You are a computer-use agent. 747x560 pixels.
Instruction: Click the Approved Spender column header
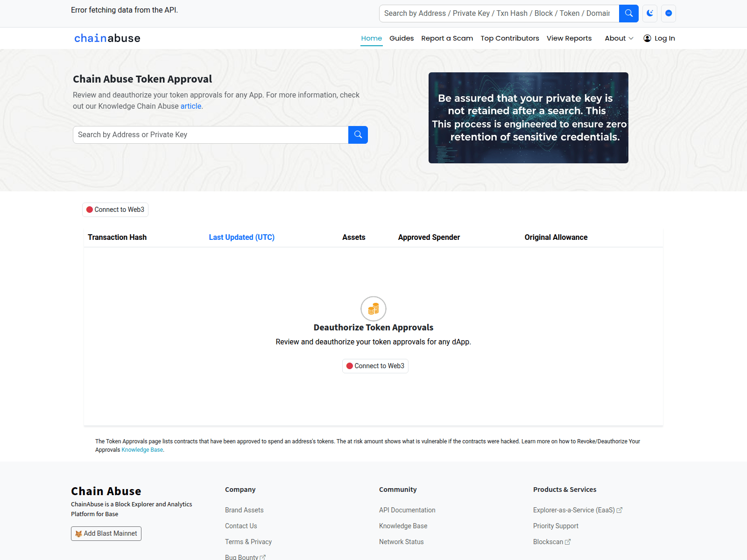click(x=429, y=237)
